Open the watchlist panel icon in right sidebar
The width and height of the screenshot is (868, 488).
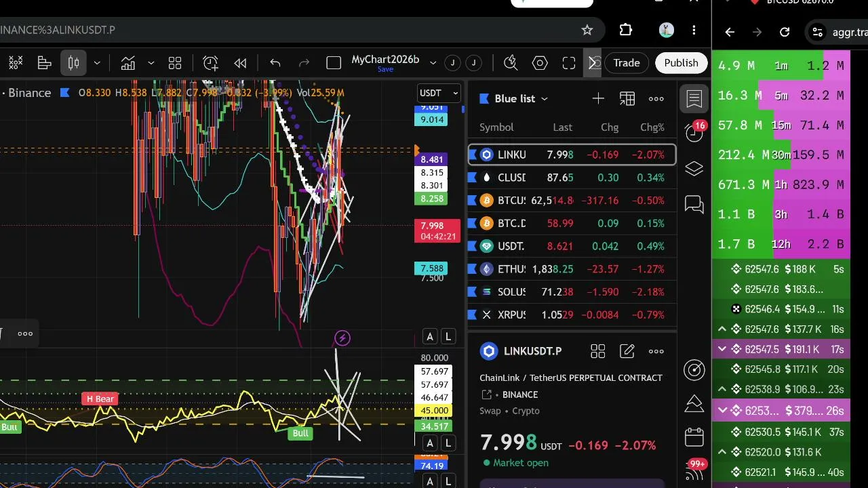[x=694, y=99]
